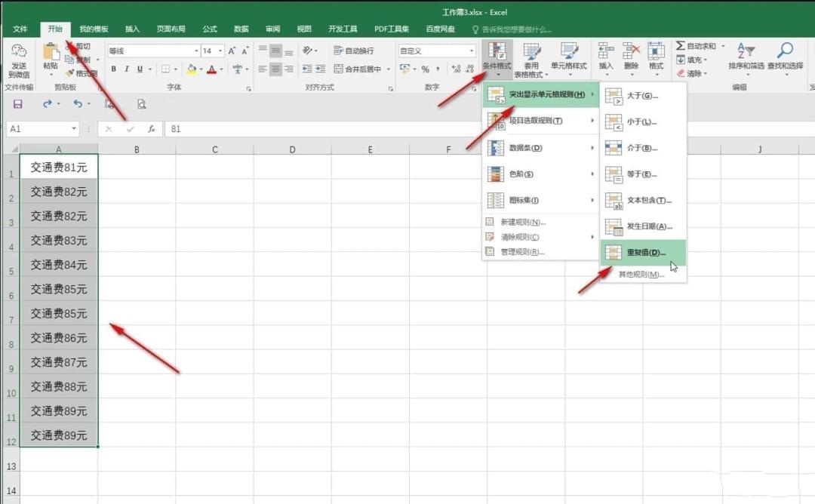815x504 pixels.
Task: Click 管理规则(R) in conditional format menu
Action: (x=522, y=252)
